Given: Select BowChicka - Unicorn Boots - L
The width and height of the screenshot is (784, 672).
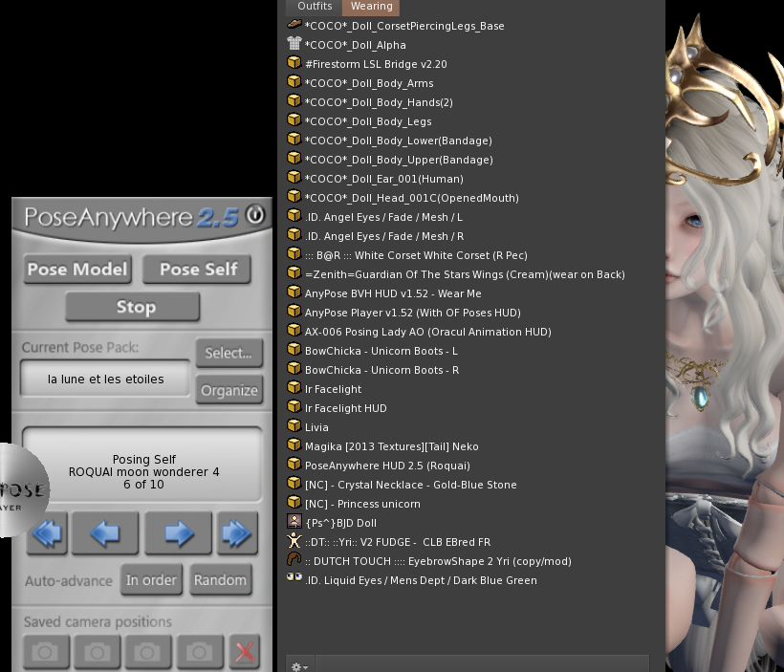Looking at the screenshot, I should point(381,351).
